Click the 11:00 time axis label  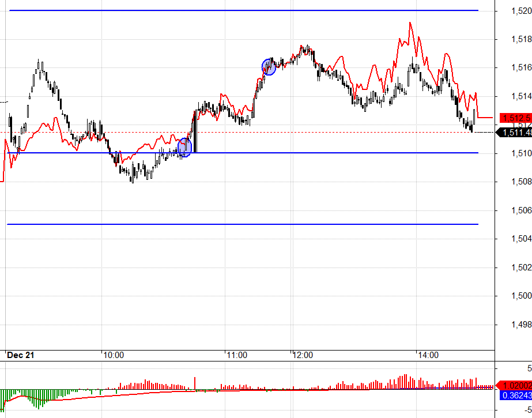[237, 355]
